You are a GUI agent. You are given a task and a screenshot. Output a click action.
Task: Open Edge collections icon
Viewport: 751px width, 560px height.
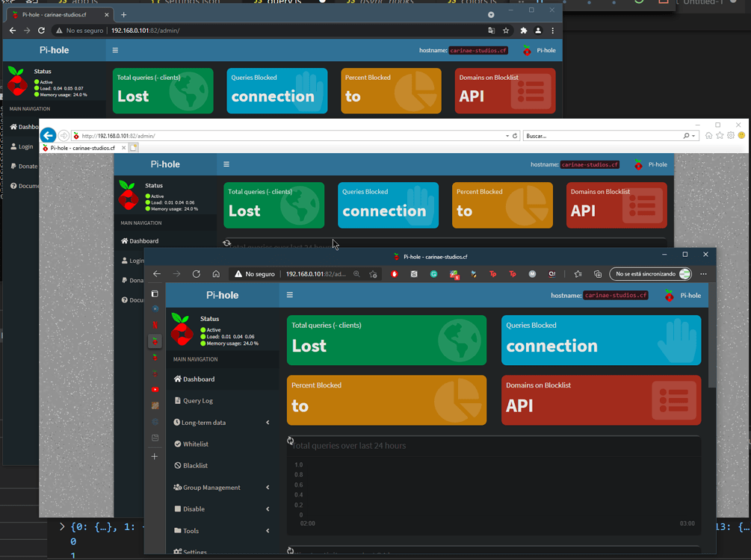598,274
